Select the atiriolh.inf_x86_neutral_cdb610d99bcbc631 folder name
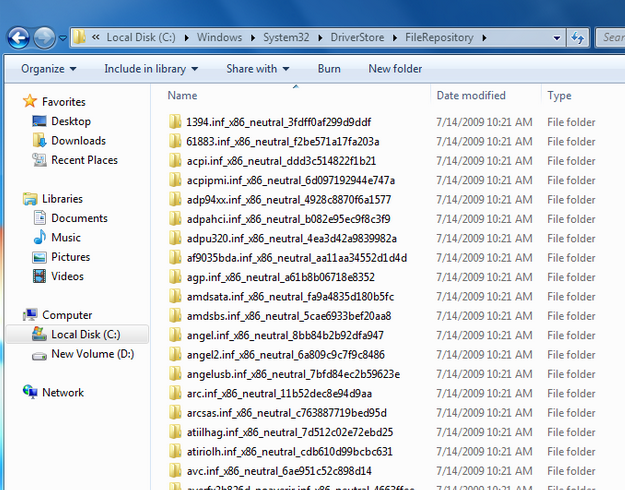This screenshot has width=625, height=490. [289, 452]
